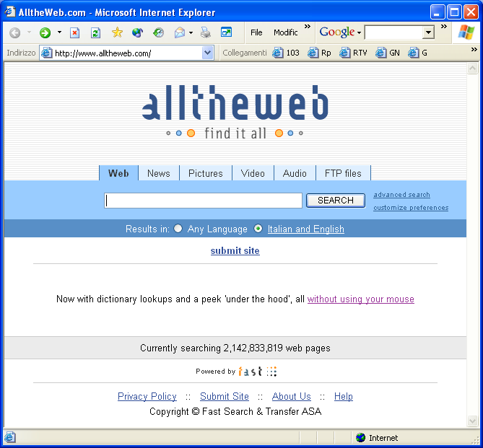
Task: Refresh the page using the green arrows icon
Action: click(95, 32)
